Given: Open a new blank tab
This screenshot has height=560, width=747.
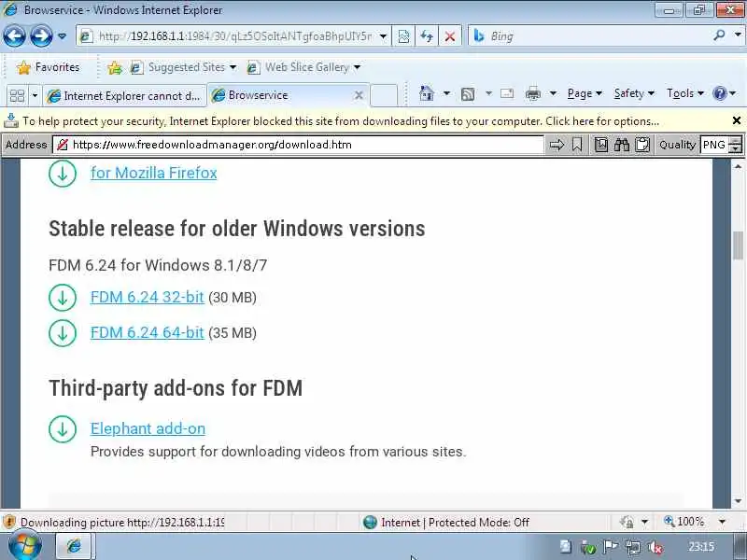Looking at the screenshot, I should [384, 95].
